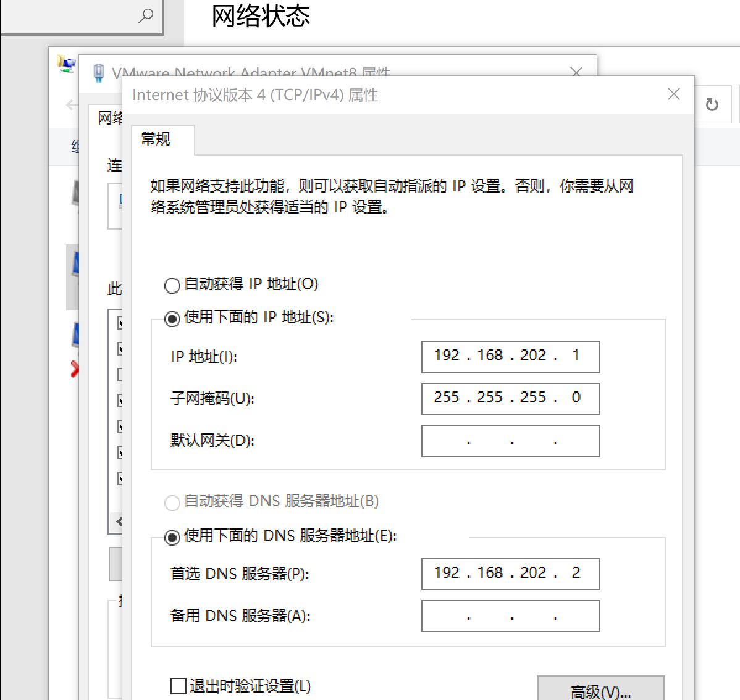Select 使用下面的 DNS 服务器地址 radio button
The image size is (740, 700).
(x=172, y=537)
